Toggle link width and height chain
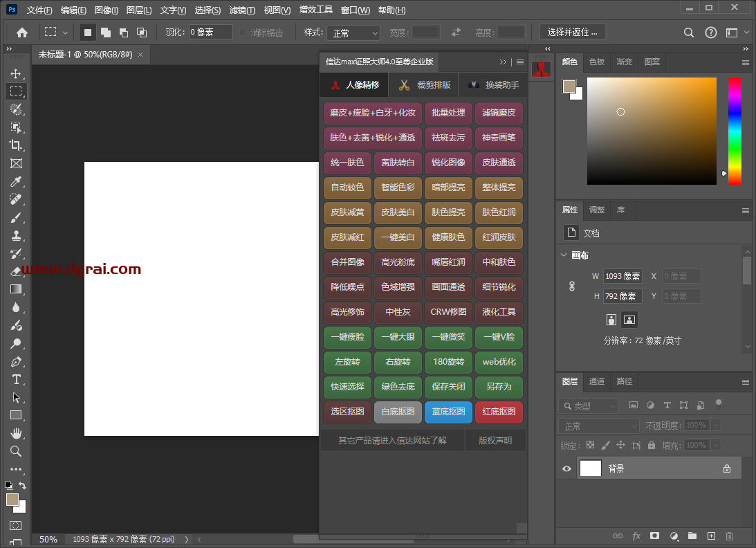The width and height of the screenshot is (756, 548). 572,286
